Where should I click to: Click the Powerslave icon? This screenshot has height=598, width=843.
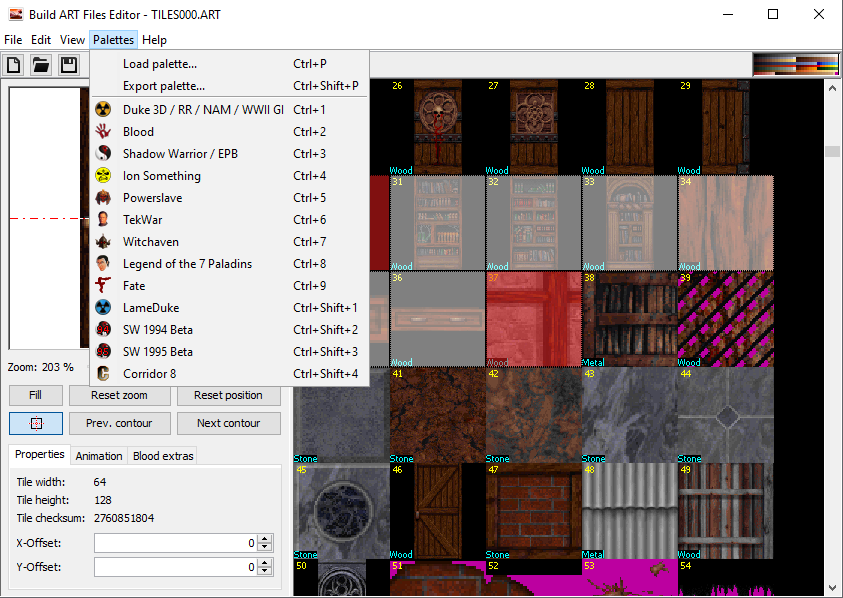[x=103, y=198]
